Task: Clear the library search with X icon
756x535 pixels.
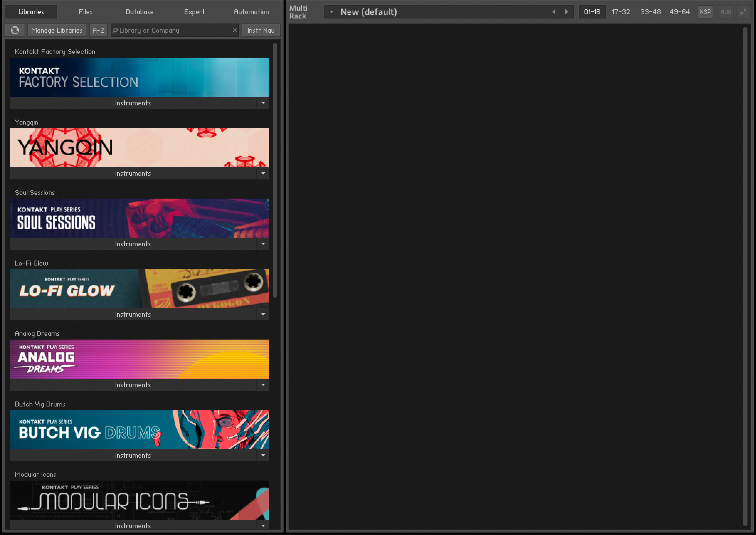Action: pyautogui.click(x=234, y=30)
